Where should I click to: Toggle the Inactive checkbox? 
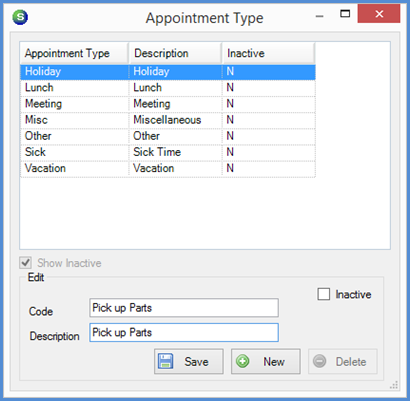(324, 294)
